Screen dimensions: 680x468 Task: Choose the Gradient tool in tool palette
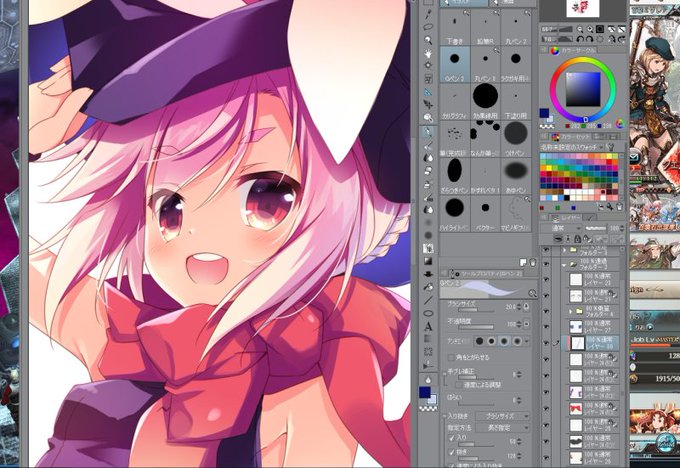click(x=428, y=261)
